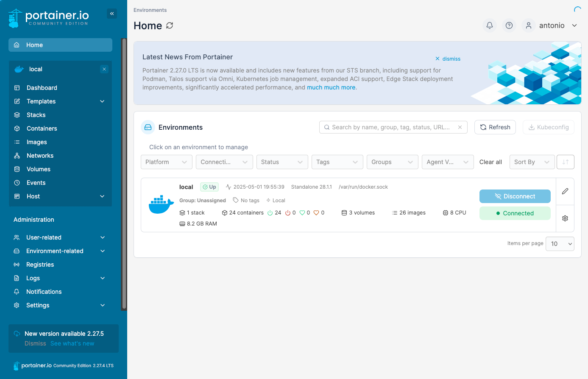Open the Agent Version filter dropdown
The width and height of the screenshot is (588, 379).
pos(448,162)
